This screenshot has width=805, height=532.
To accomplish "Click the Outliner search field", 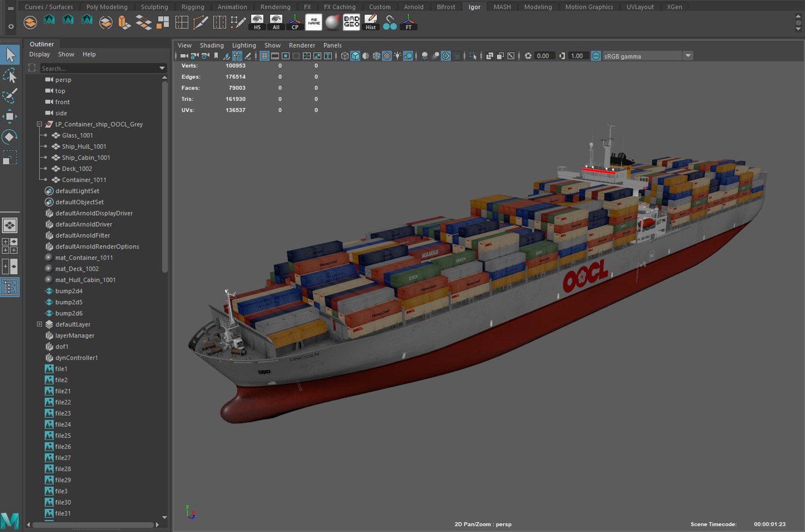I will coord(99,68).
